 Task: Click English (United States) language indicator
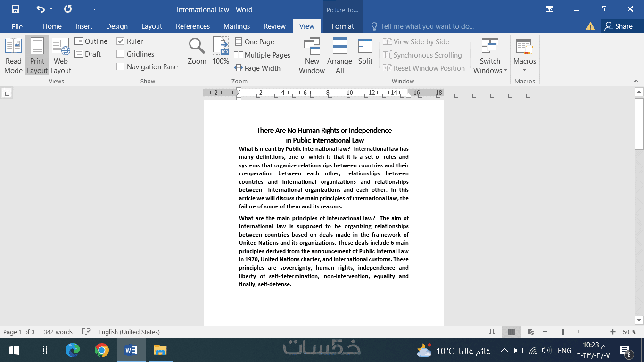tap(129, 332)
